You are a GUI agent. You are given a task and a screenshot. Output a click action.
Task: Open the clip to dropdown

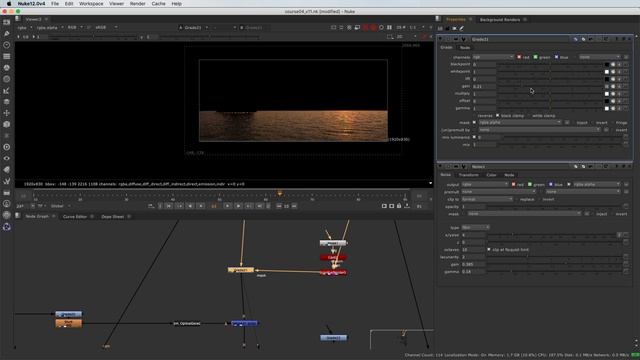pos(487,199)
